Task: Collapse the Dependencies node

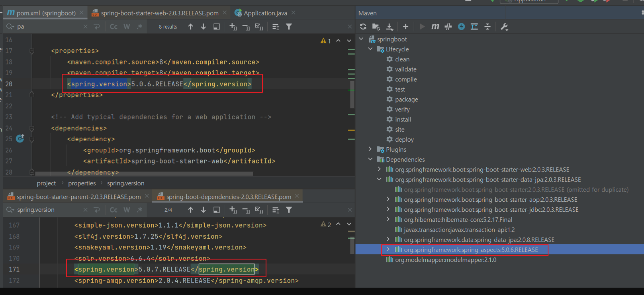Action: [370, 159]
